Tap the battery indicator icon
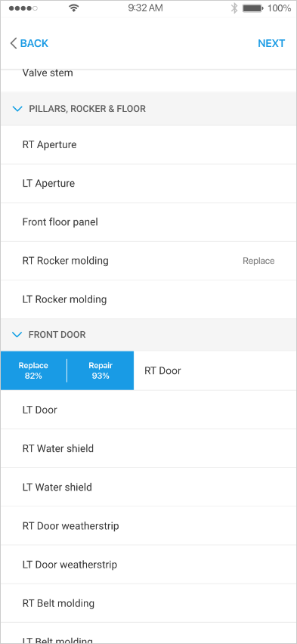 [252, 8]
